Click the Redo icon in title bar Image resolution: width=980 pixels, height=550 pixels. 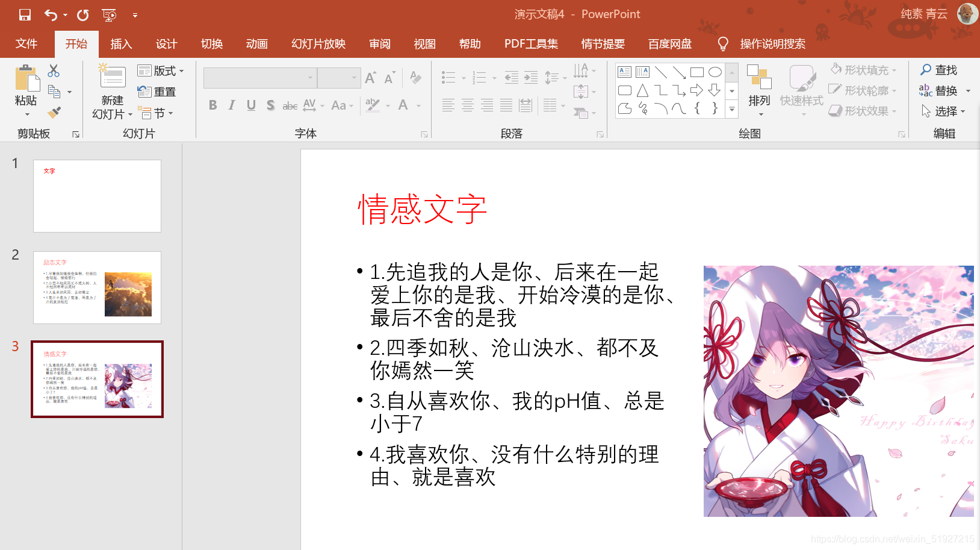tap(83, 14)
